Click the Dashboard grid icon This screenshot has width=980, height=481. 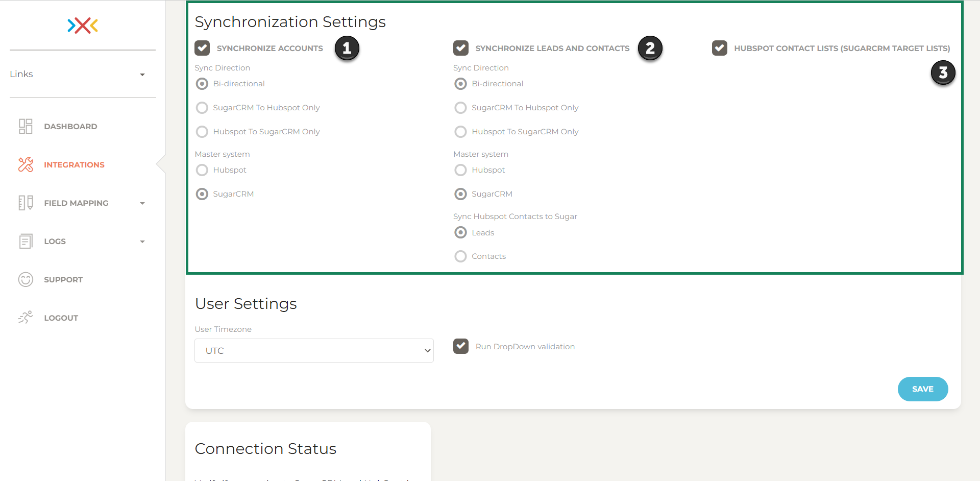coord(26,126)
